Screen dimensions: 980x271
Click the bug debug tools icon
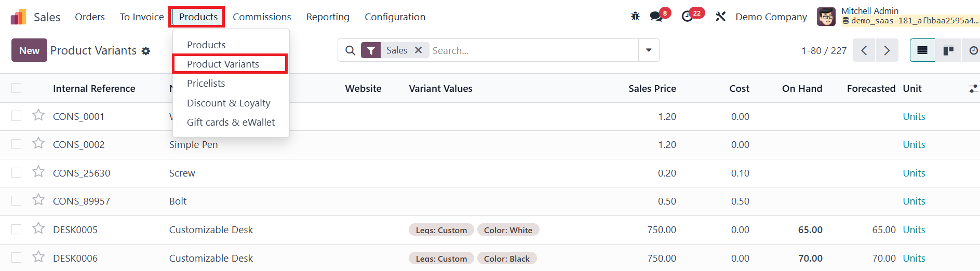(x=635, y=17)
